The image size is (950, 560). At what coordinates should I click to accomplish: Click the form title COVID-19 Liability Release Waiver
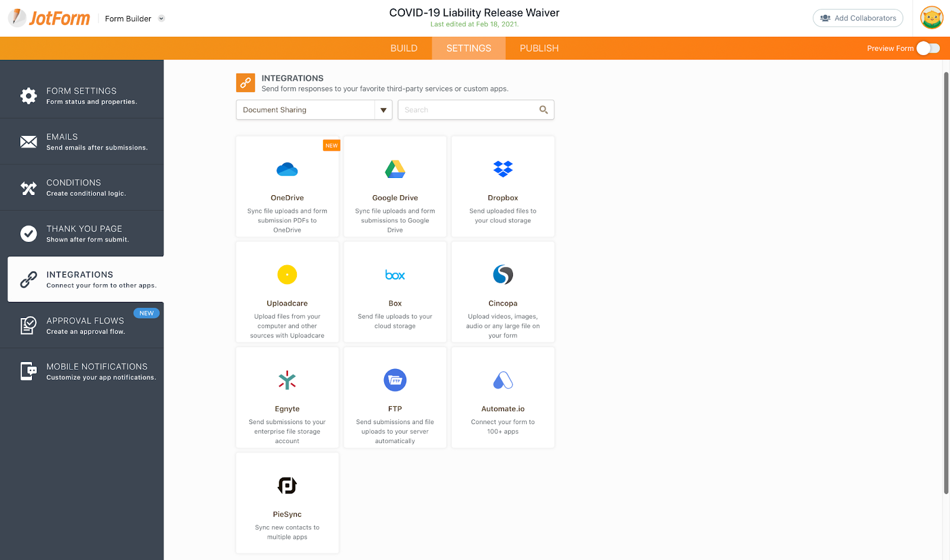(474, 12)
